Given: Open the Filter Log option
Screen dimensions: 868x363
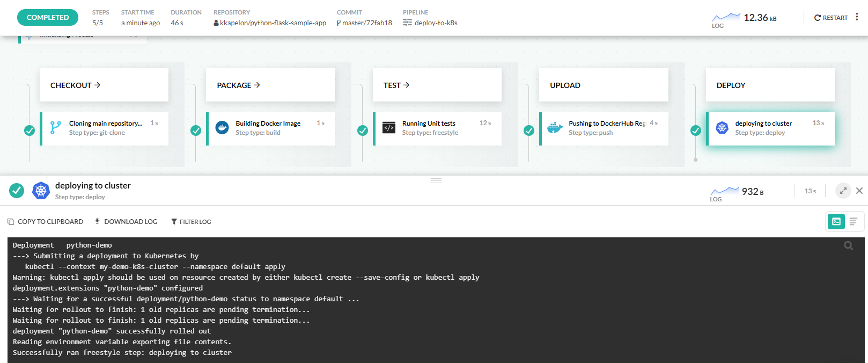Looking at the screenshot, I should point(191,222).
